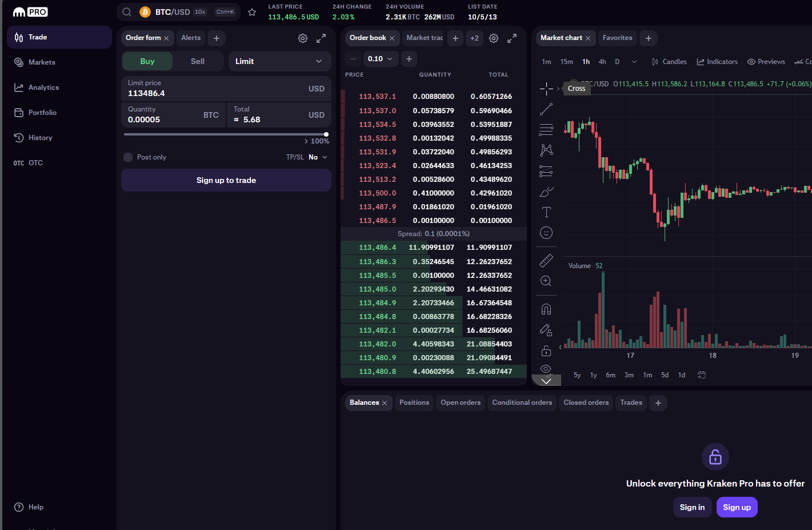Select the ruler measure tool
This screenshot has height=530, width=812.
click(x=546, y=261)
